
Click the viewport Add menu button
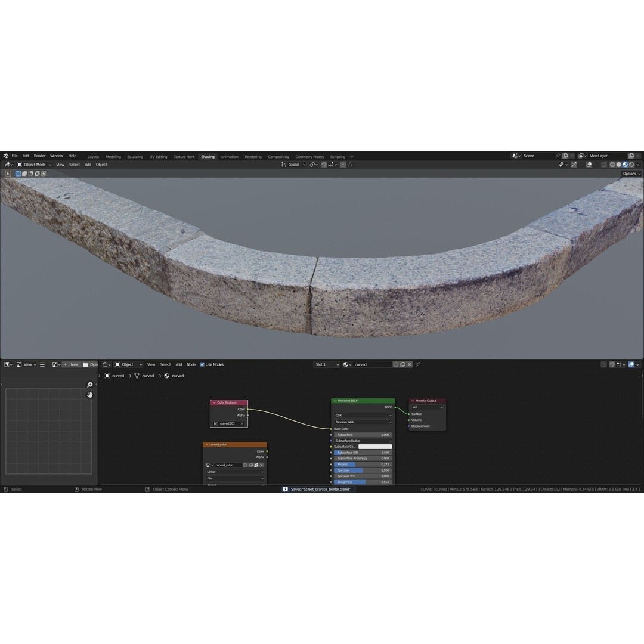[88, 165]
